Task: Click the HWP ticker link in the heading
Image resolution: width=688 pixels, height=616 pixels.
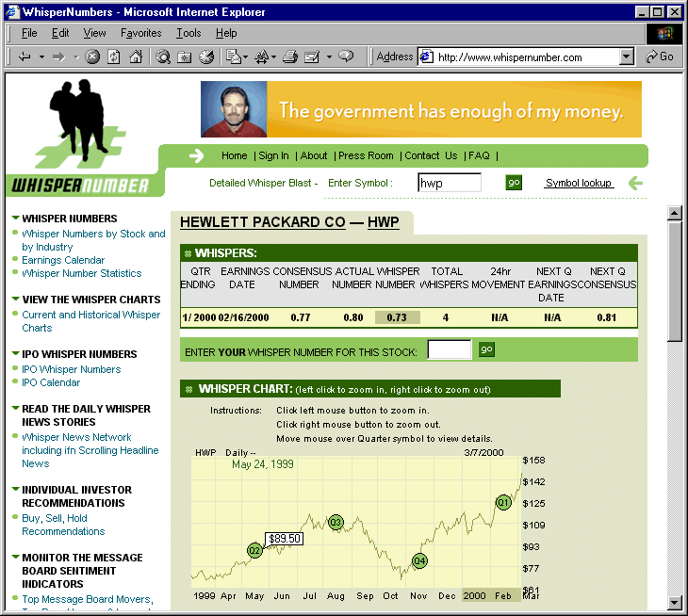Action: coord(383,222)
